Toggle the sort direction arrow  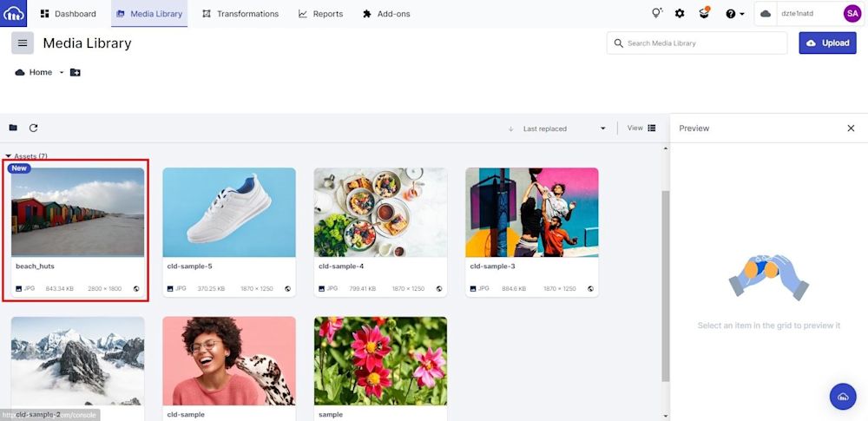coord(511,128)
